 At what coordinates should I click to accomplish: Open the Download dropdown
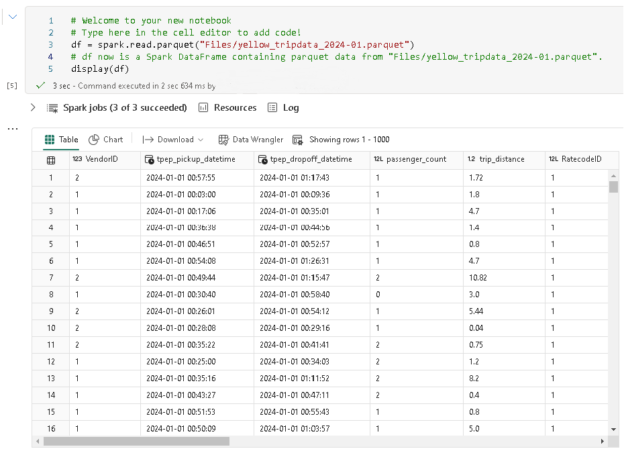click(173, 139)
